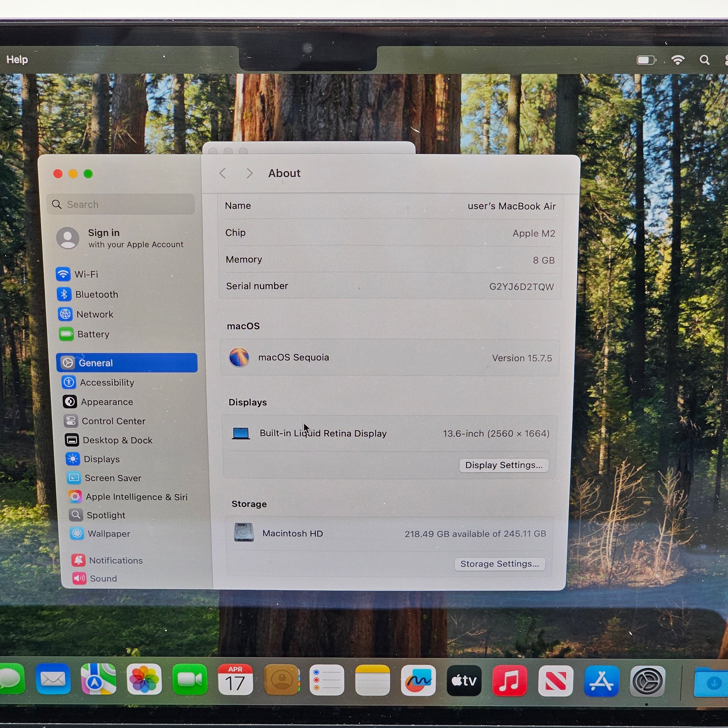728x728 pixels.
Task: Click the settings Search field
Action: tap(121, 204)
